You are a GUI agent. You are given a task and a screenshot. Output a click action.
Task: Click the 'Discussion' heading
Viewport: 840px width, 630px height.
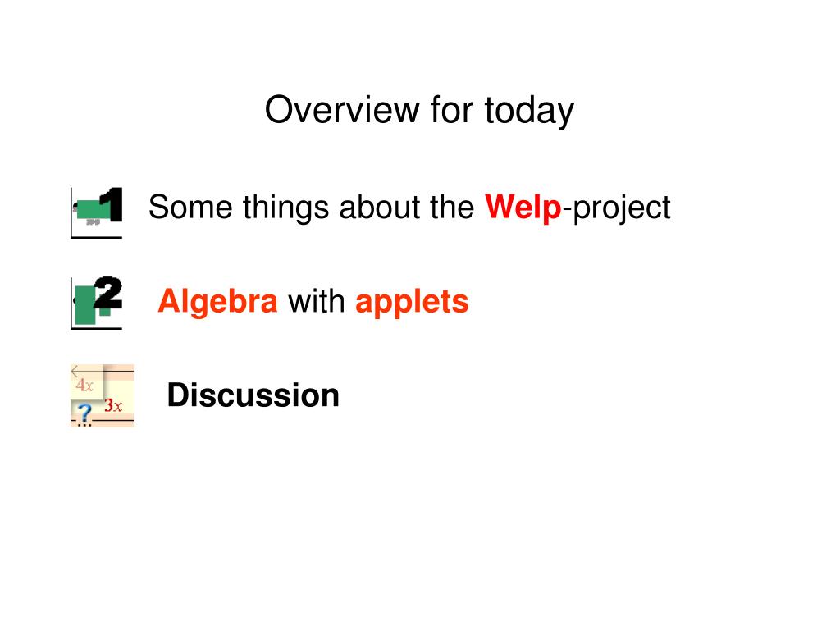coord(253,395)
